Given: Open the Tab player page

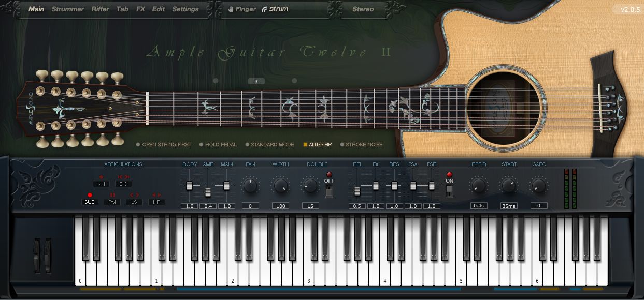Looking at the screenshot, I should coord(122,9).
